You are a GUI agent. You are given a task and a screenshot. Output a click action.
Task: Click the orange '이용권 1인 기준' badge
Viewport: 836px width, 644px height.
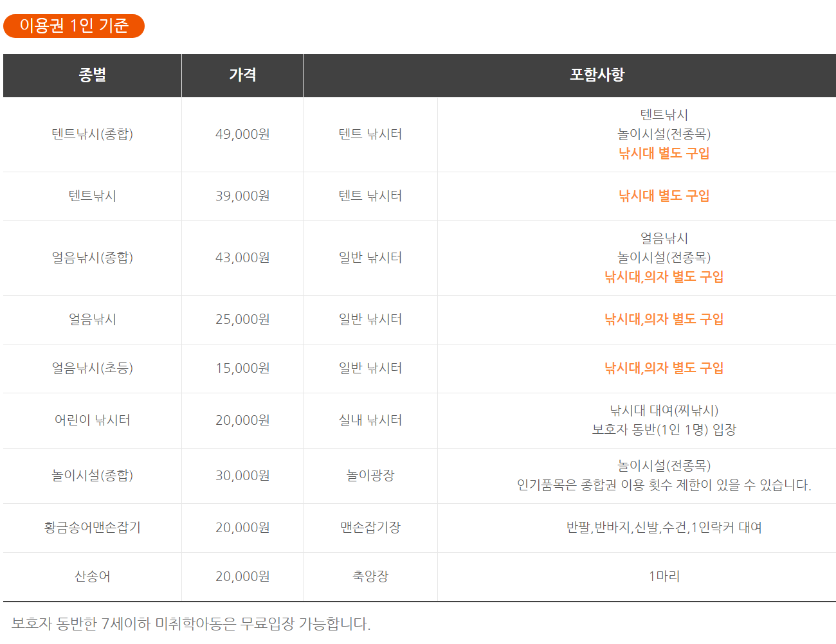tap(74, 26)
